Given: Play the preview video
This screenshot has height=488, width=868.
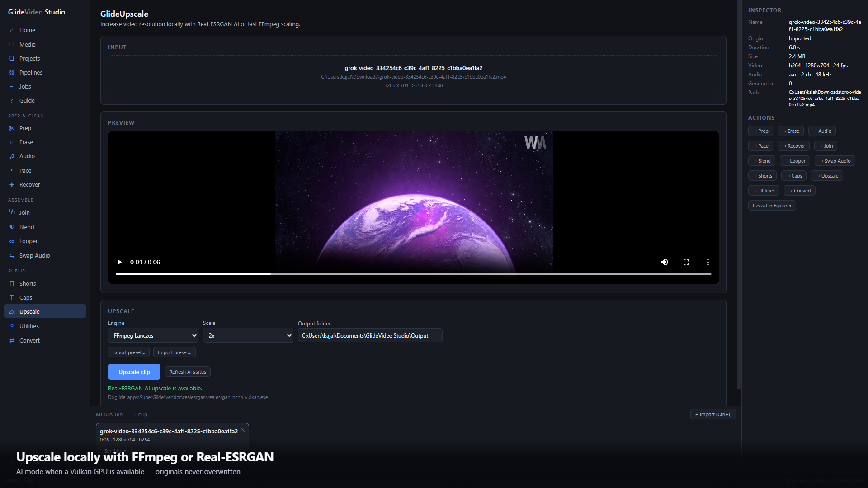Looking at the screenshot, I should pos(119,262).
